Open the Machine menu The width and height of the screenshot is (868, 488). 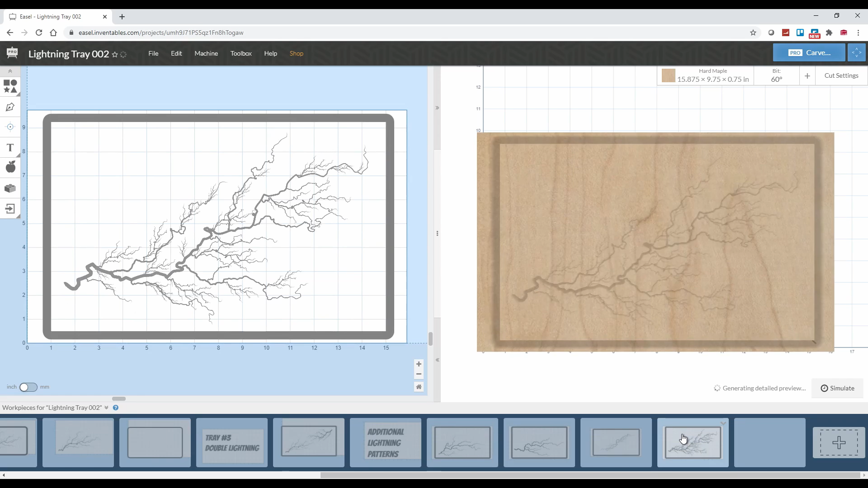click(206, 53)
